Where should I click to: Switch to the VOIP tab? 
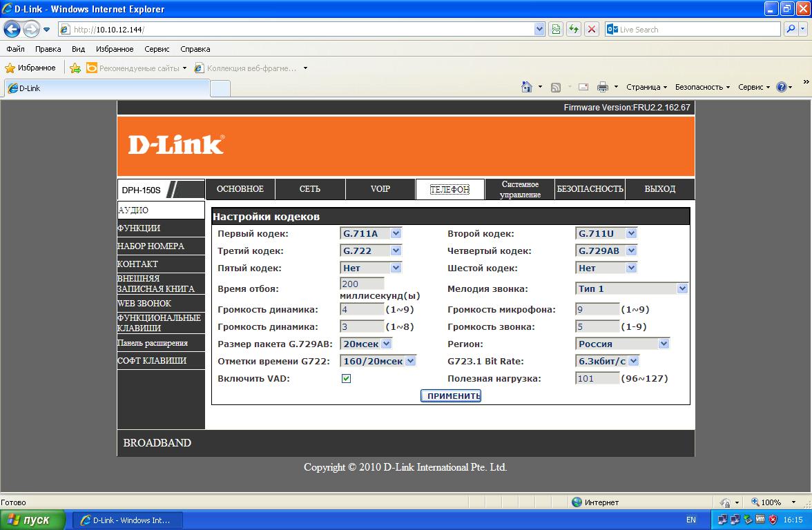(x=380, y=189)
